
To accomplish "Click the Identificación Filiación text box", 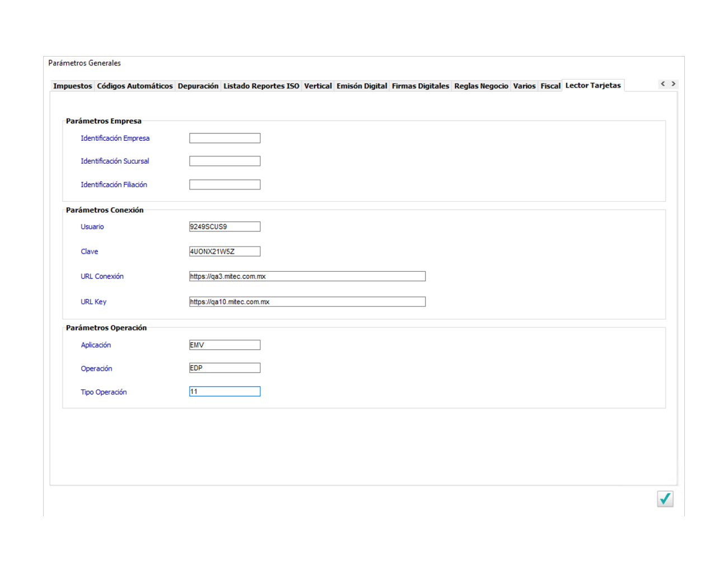I will [225, 185].
